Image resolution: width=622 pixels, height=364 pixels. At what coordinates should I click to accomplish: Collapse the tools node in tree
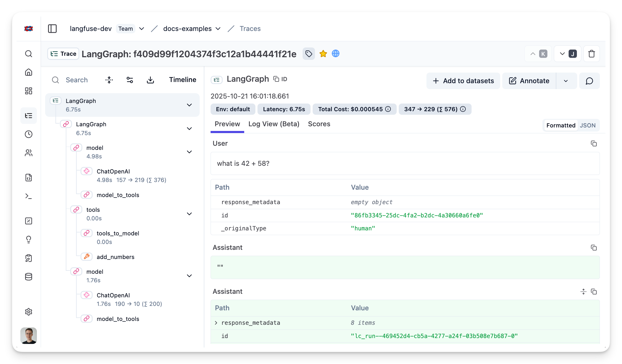[189, 214]
